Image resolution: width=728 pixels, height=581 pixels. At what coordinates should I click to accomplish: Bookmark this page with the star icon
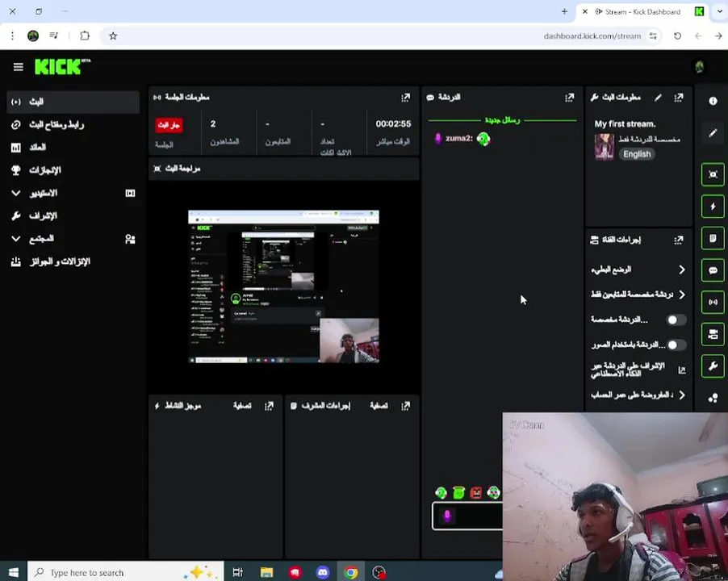[113, 36]
